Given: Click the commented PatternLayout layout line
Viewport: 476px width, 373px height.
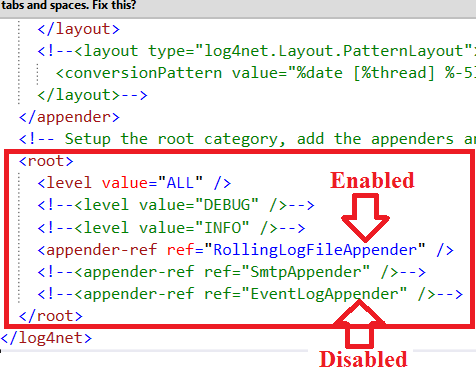Looking at the screenshot, I should tap(257, 51).
